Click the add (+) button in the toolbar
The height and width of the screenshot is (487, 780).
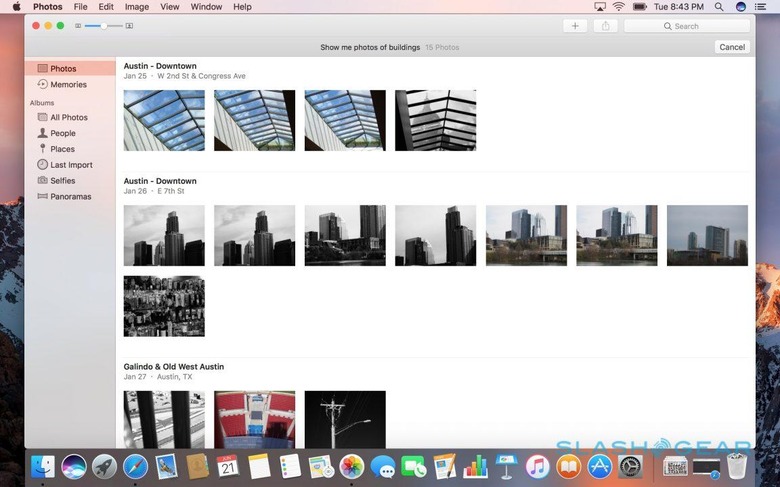[x=575, y=26]
